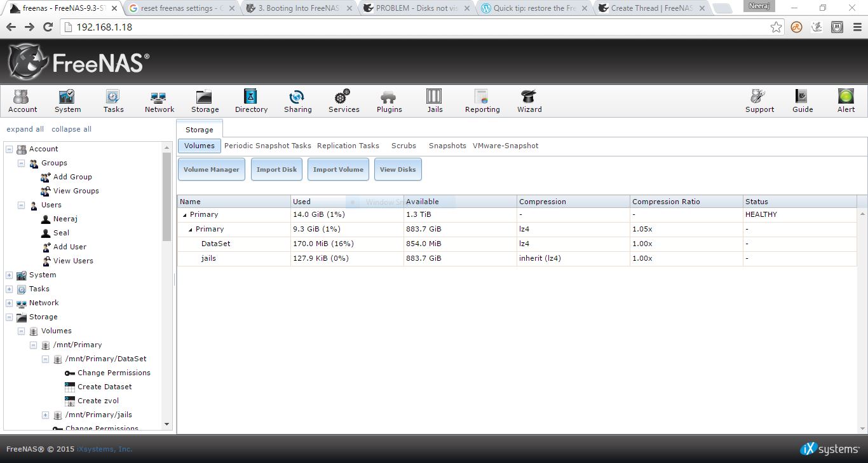The height and width of the screenshot is (463, 868).
Task: Expand the Network tree node
Action: pyautogui.click(x=9, y=303)
